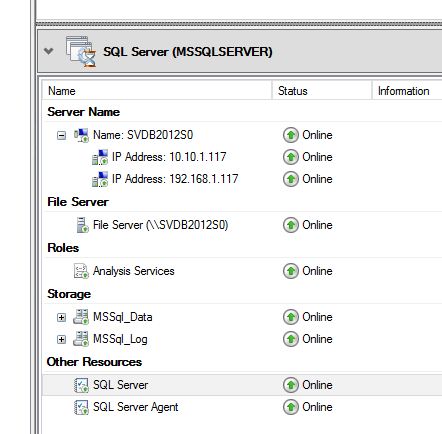Screen dimensions: 442x434
Task: Click the Other Resources group heading
Action: 94,362
